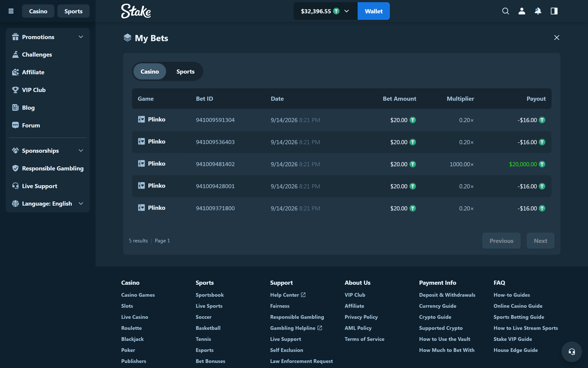This screenshot has width=588, height=368.
Task: Open the How to Use the Vault link
Action: click(444, 339)
